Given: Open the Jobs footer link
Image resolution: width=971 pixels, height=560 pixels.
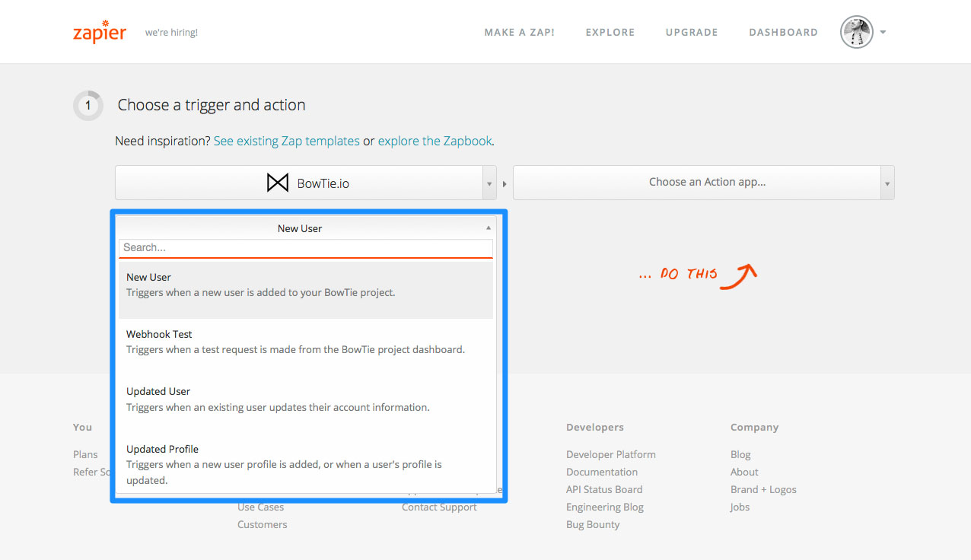Looking at the screenshot, I should (x=740, y=507).
